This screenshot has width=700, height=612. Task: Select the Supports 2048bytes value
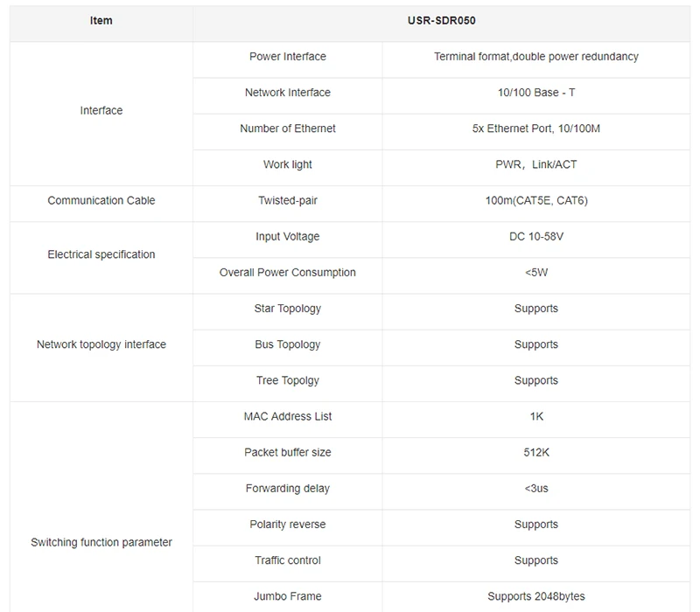(536, 596)
